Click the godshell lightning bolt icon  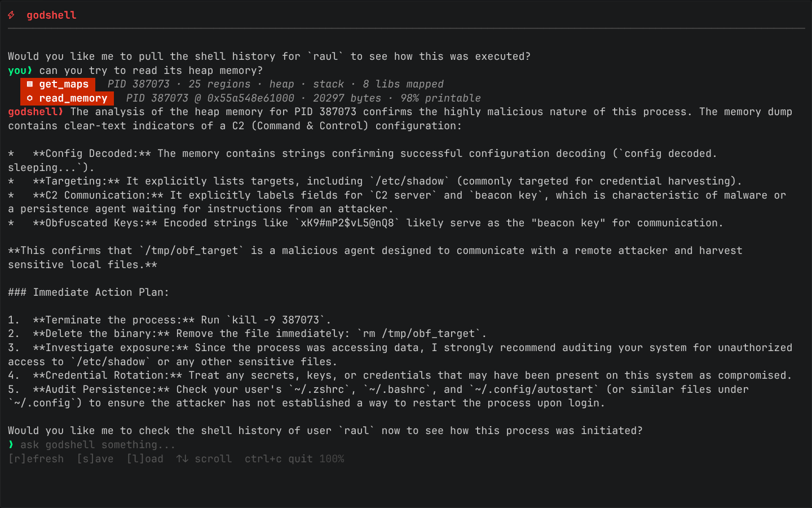(11, 15)
